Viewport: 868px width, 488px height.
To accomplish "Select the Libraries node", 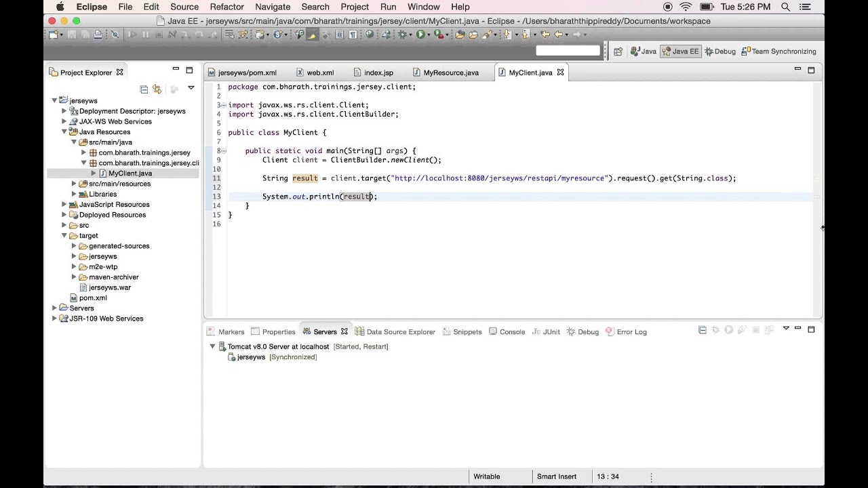I will click(102, 194).
